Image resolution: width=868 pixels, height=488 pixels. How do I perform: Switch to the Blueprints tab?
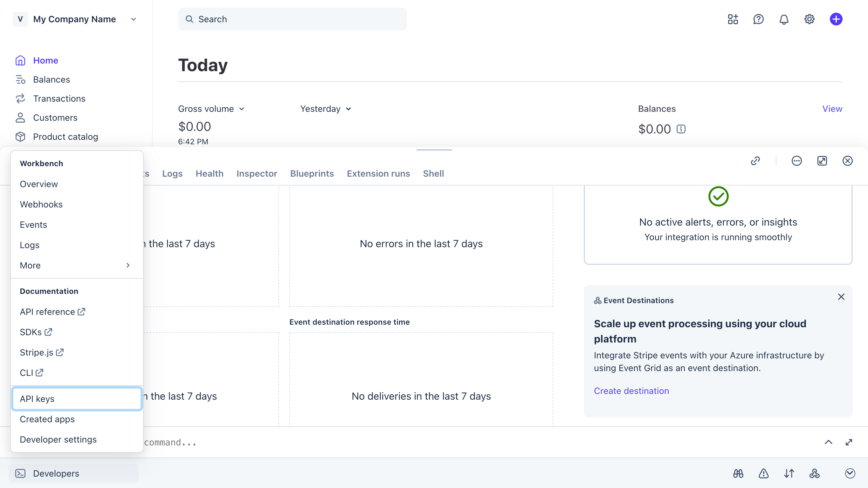(312, 173)
